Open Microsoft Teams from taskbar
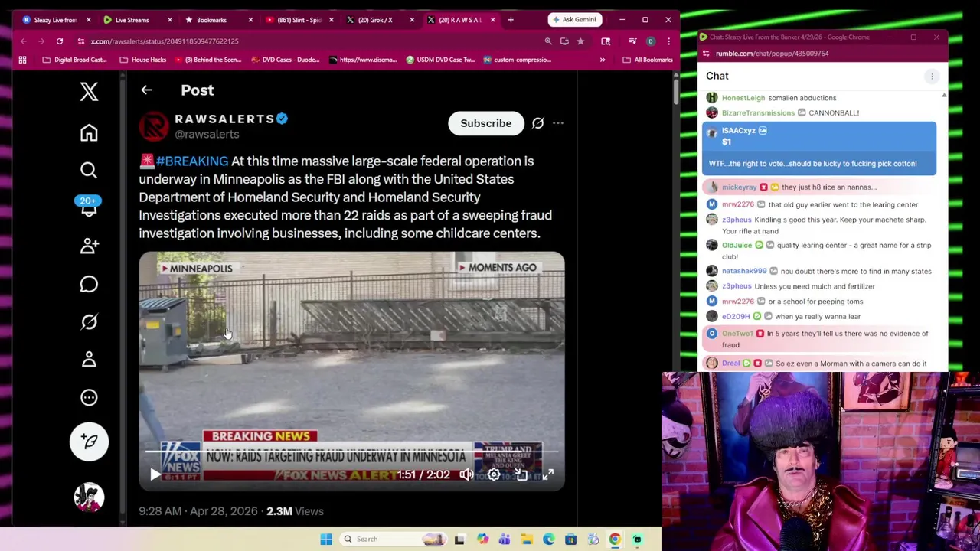Image resolution: width=980 pixels, height=551 pixels. click(x=505, y=540)
